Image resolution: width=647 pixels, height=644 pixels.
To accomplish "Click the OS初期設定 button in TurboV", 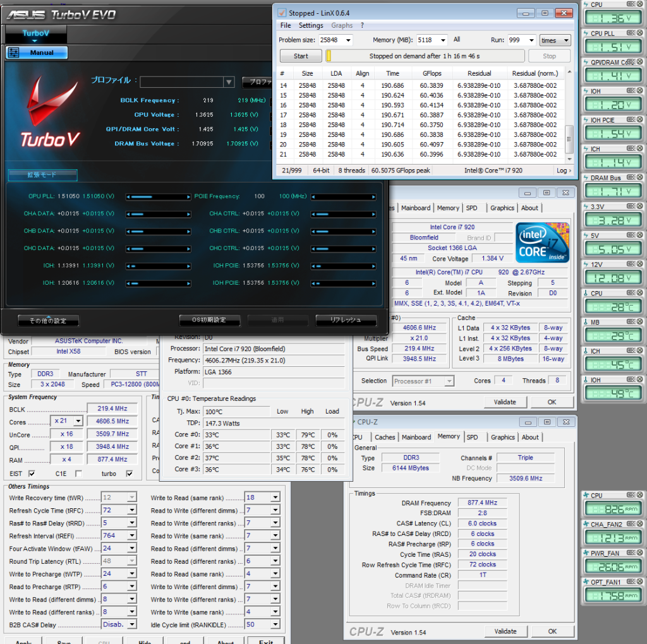I will coord(210,320).
